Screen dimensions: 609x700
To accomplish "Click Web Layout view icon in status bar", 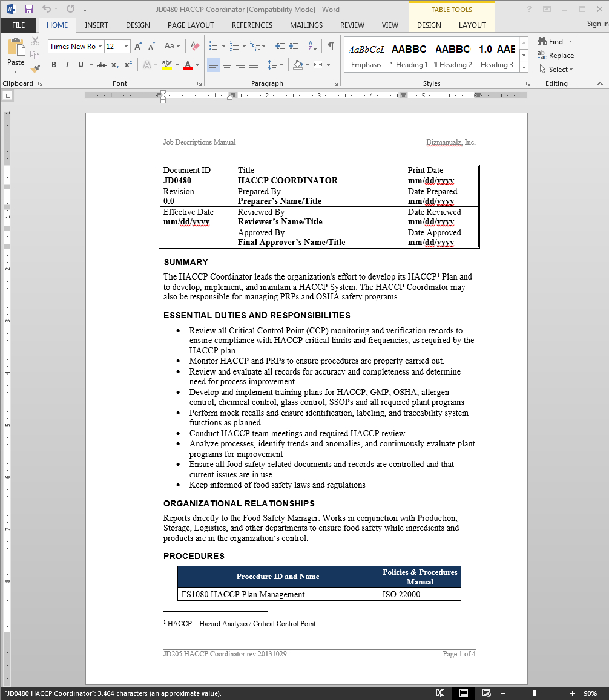I will 487,693.
